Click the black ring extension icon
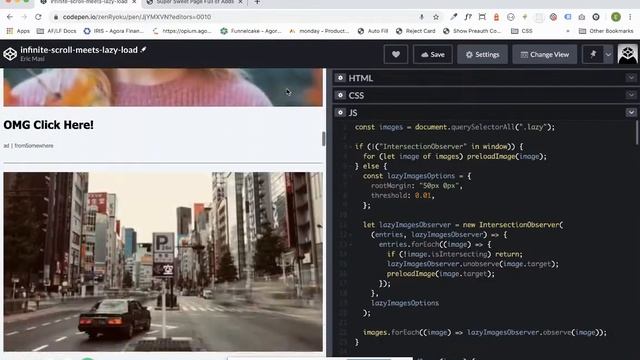Screen dimensions: 640x360 tap(596, 17)
